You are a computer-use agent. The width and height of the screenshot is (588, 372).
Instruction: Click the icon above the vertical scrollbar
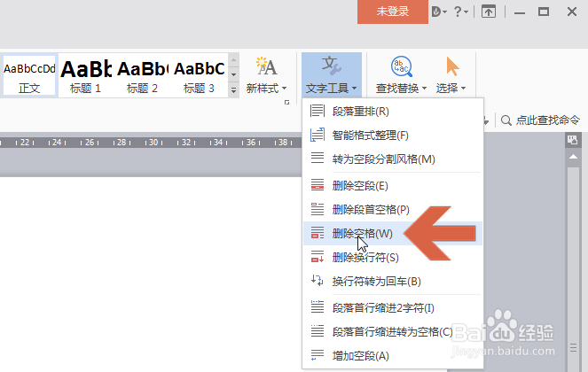tap(572, 140)
